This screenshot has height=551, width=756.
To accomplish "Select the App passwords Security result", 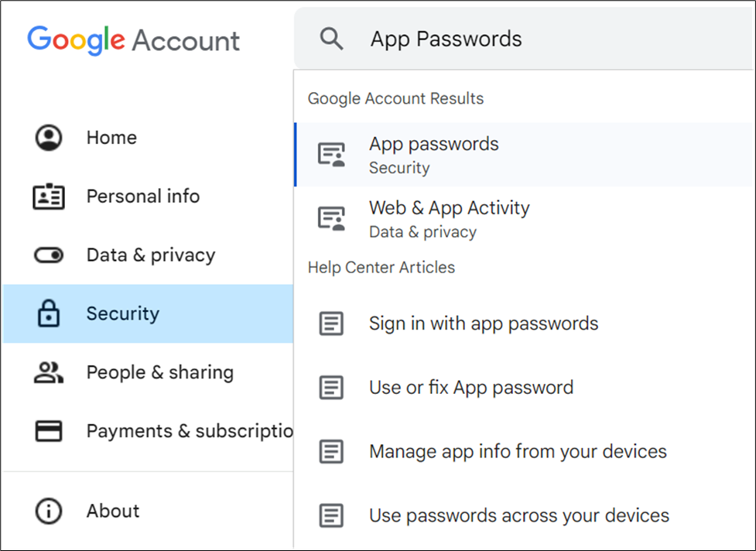I will pyautogui.click(x=434, y=155).
